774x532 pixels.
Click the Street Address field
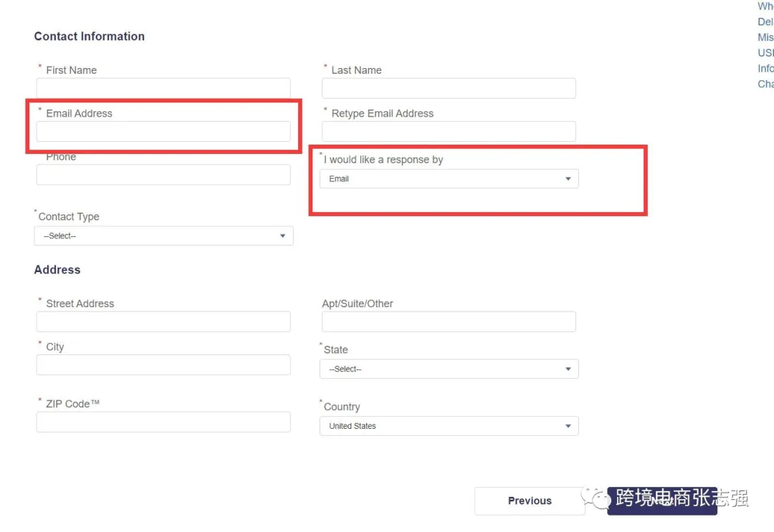pyautogui.click(x=163, y=321)
